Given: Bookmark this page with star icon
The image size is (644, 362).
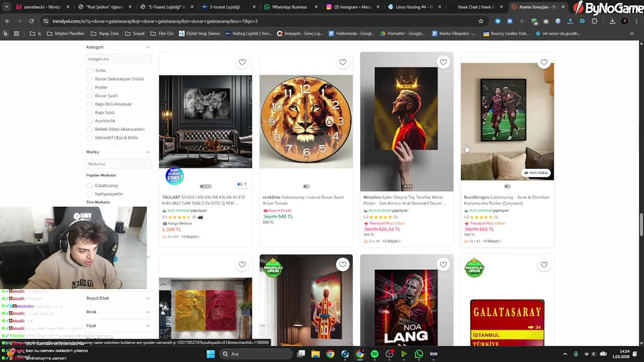Looking at the screenshot, I should [481, 21].
